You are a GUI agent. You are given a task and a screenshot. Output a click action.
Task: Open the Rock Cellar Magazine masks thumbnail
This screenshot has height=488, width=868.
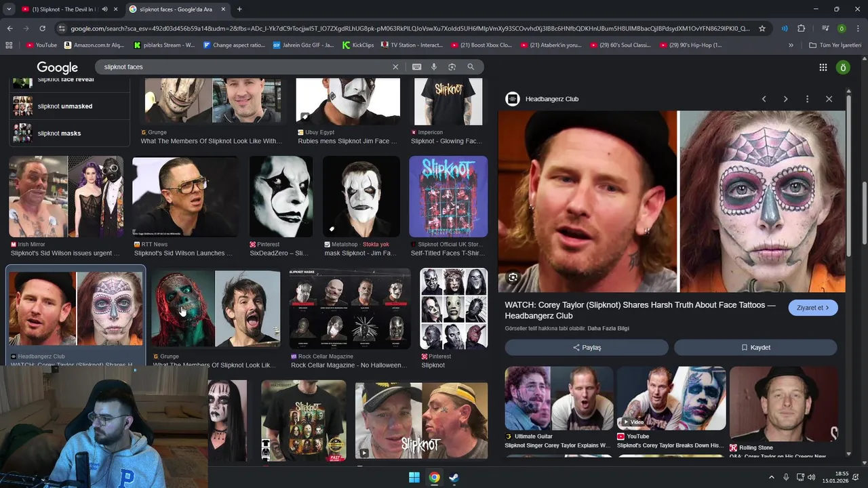coord(350,308)
